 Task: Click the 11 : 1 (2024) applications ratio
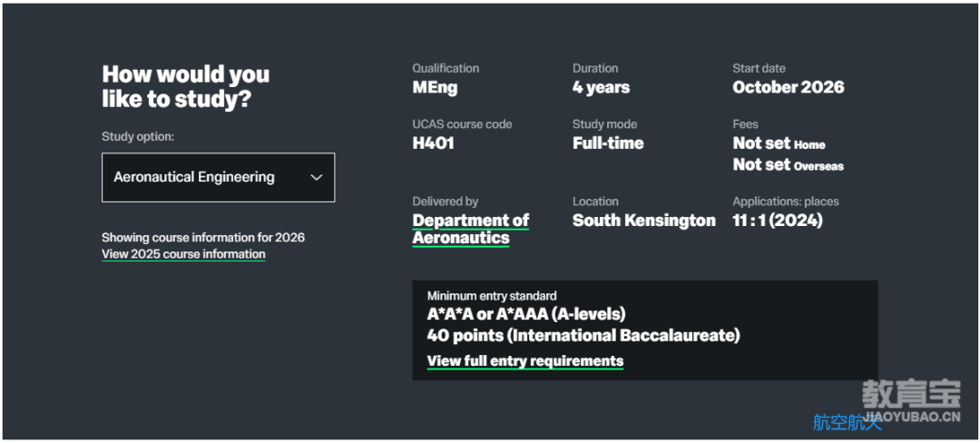tap(778, 221)
